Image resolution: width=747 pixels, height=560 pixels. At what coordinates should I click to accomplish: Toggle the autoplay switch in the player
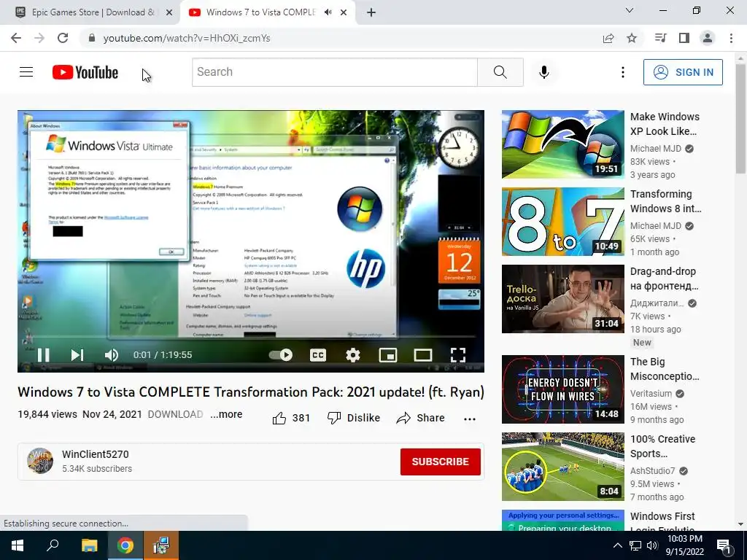coord(281,355)
